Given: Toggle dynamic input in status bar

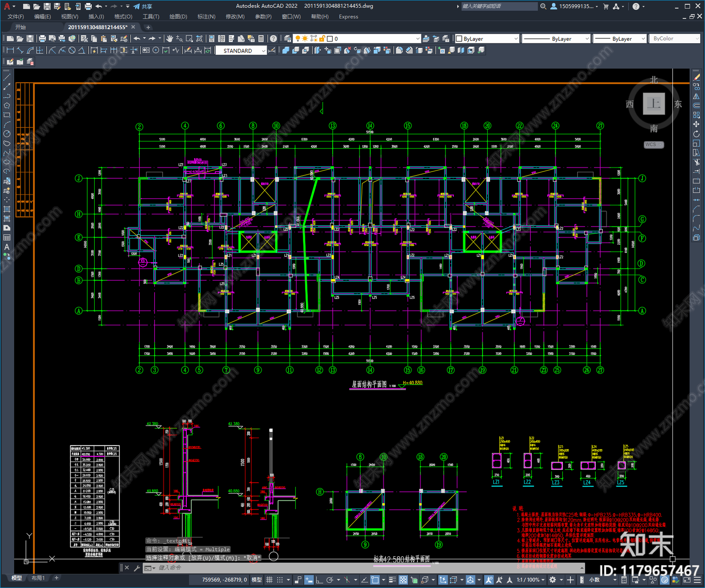Looking at the screenshot, I should (309, 580).
